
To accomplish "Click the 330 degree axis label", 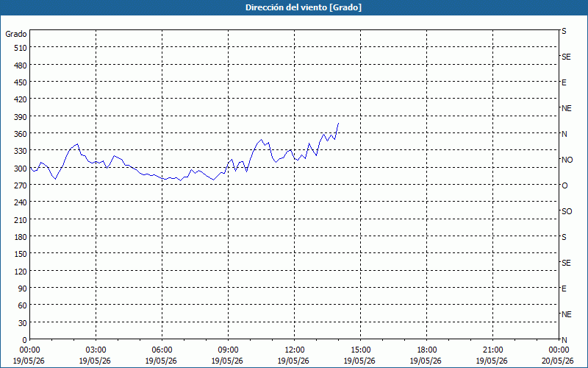I will (21, 151).
